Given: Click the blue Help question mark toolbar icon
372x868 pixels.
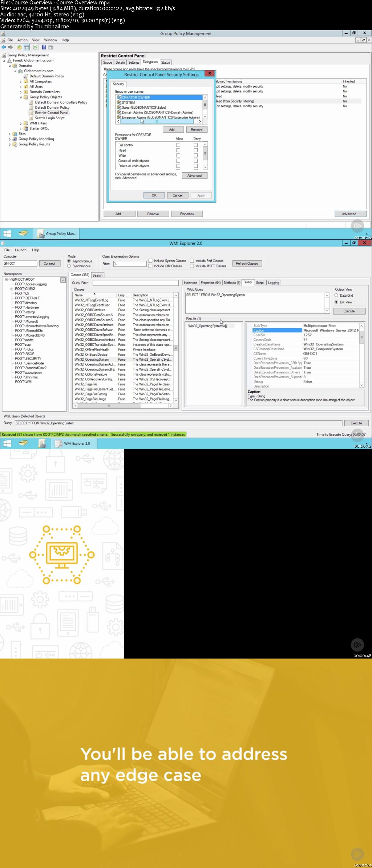Looking at the screenshot, I should [x=44, y=47].
